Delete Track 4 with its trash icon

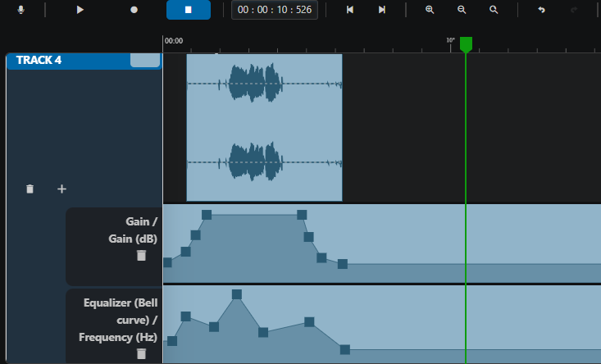(30, 189)
